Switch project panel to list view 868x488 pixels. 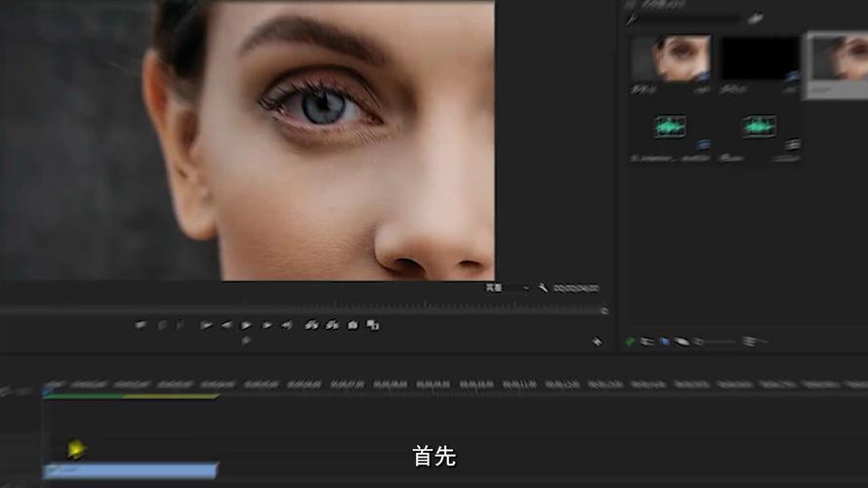pos(646,342)
